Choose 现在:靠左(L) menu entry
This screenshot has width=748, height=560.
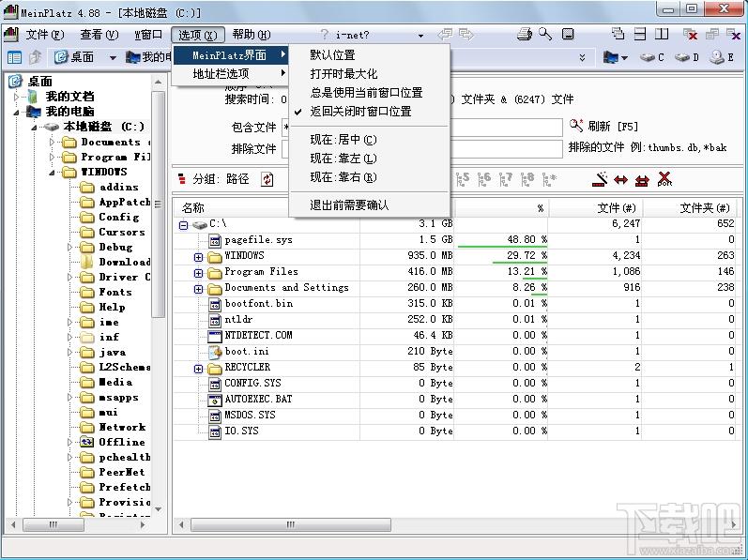(343, 159)
